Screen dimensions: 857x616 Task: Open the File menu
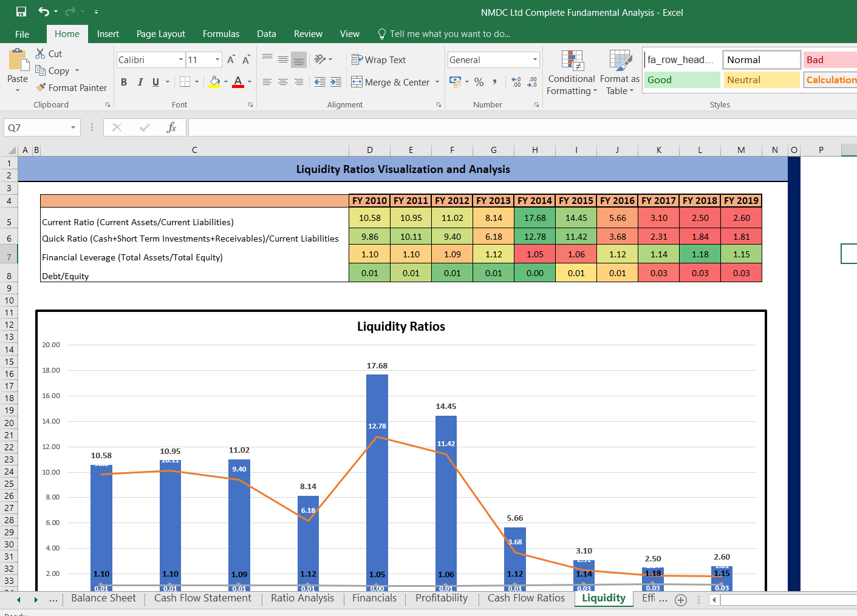pos(22,34)
